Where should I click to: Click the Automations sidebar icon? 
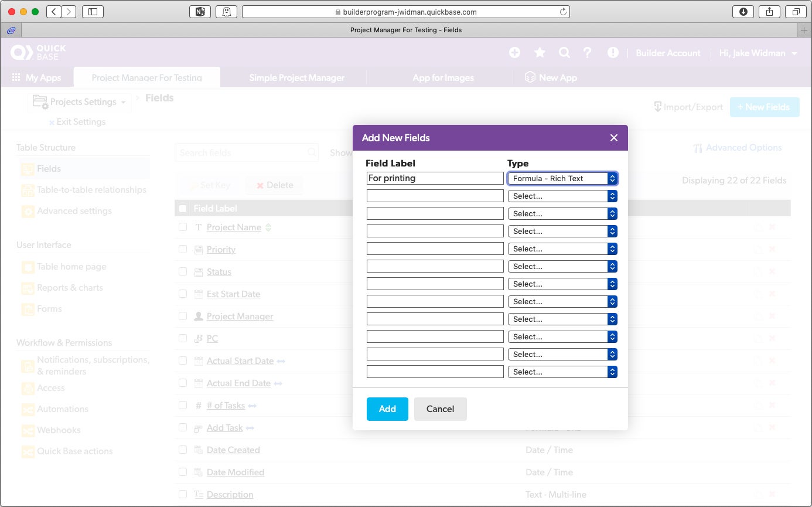coord(28,409)
